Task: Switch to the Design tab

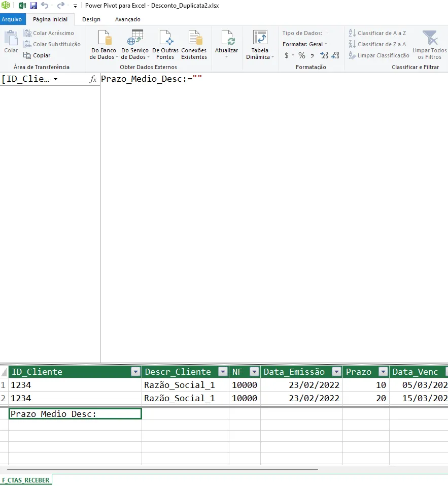Action: tap(91, 19)
